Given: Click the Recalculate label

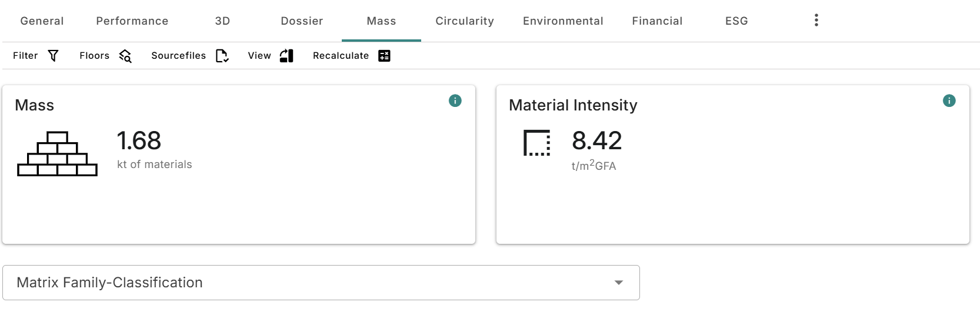Looking at the screenshot, I should (341, 56).
